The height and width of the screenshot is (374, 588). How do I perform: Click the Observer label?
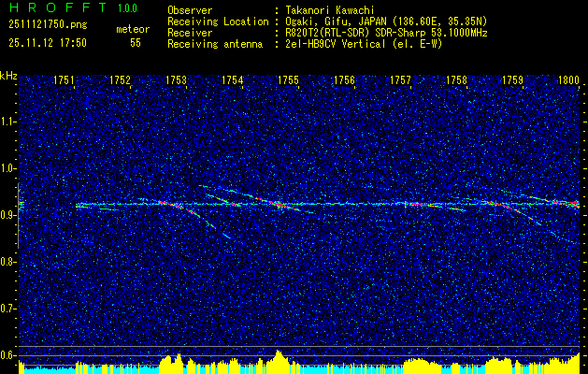click(190, 10)
